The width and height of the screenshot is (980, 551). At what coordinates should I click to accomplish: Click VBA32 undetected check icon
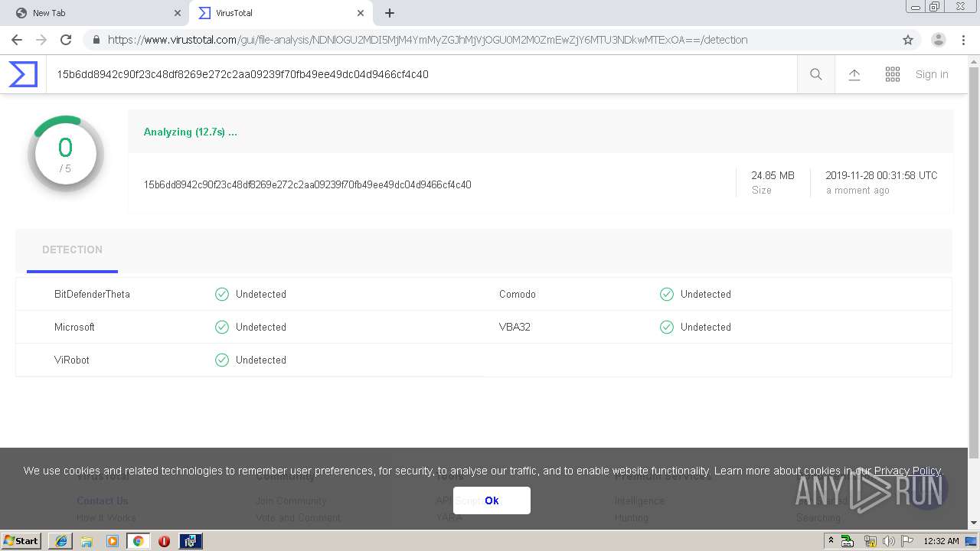pyautogui.click(x=667, y=327)
